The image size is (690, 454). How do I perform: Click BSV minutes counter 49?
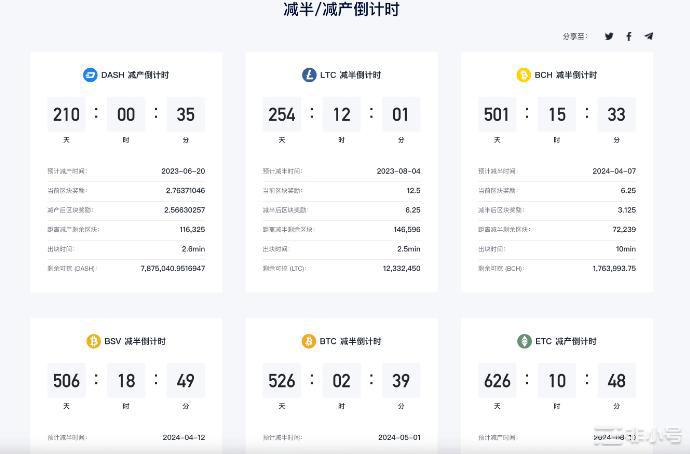(186, 381)
